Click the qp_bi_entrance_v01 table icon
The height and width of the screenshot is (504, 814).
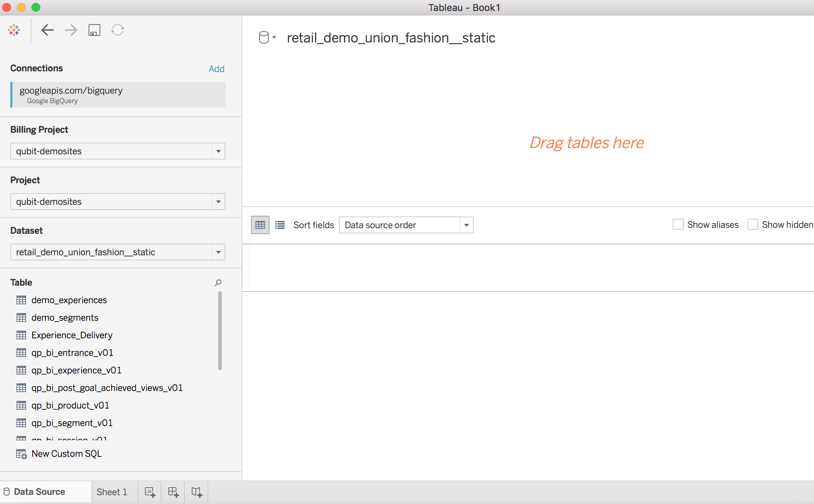tap(21, 353)
